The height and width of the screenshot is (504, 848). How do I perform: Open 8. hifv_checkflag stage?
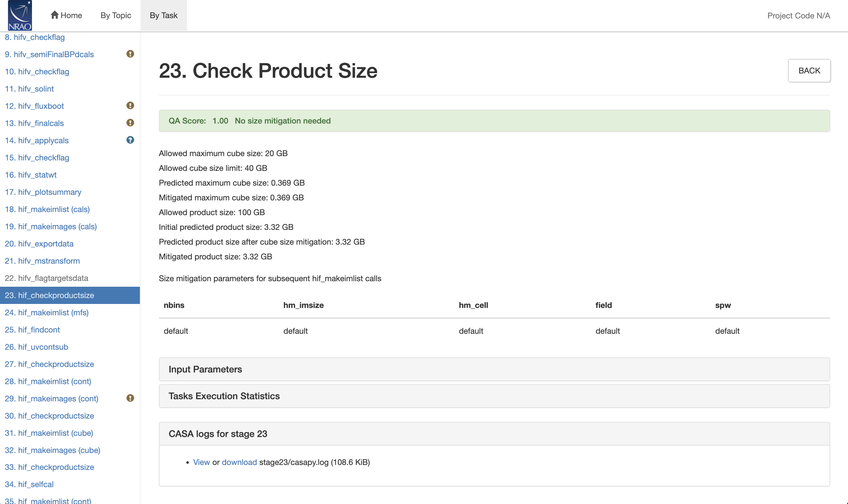(35, 37)
